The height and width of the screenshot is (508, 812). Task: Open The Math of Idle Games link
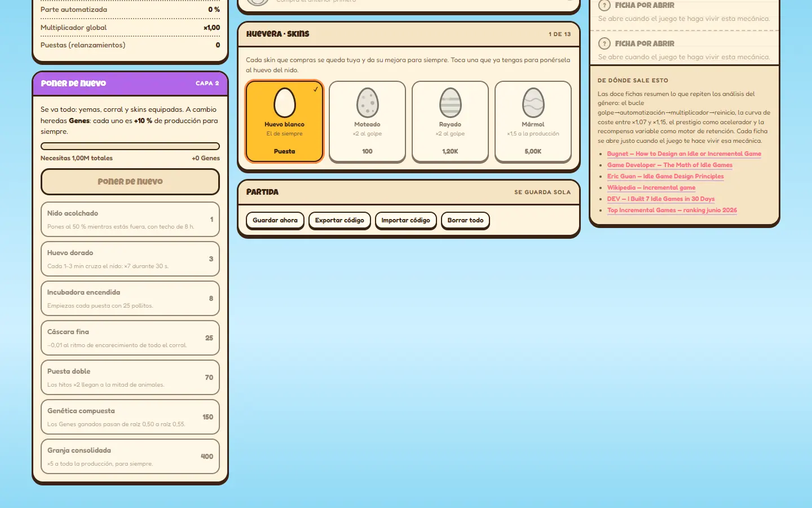pyautogui.click(x=670, y=165)
